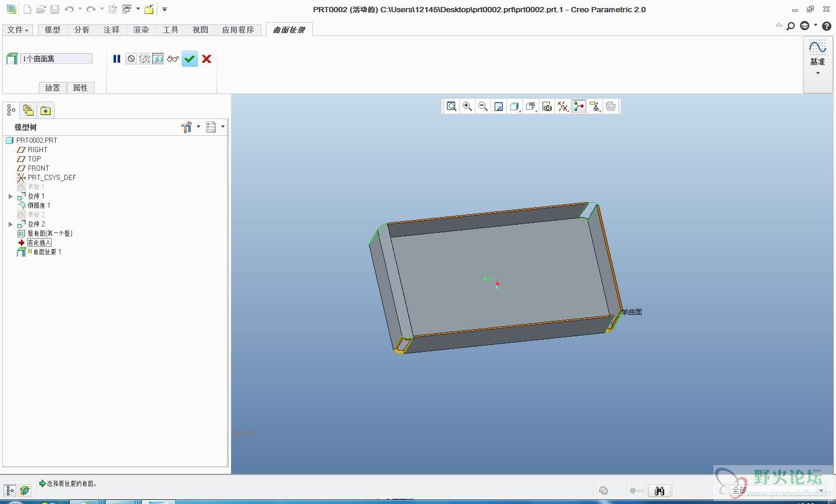Click the Open file icon in quick access
This screenshot has width=836, height=504.
click(x=41, y=9)
